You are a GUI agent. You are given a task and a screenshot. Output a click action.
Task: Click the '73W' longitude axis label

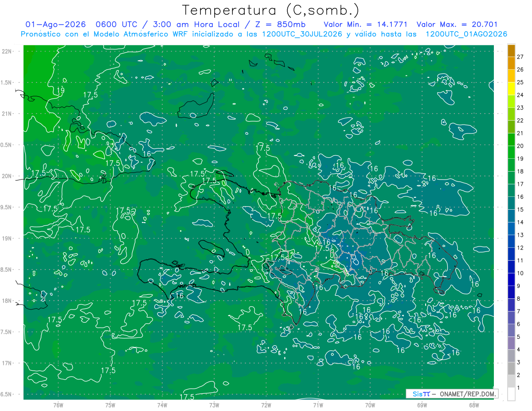click(x=214, y=405)
